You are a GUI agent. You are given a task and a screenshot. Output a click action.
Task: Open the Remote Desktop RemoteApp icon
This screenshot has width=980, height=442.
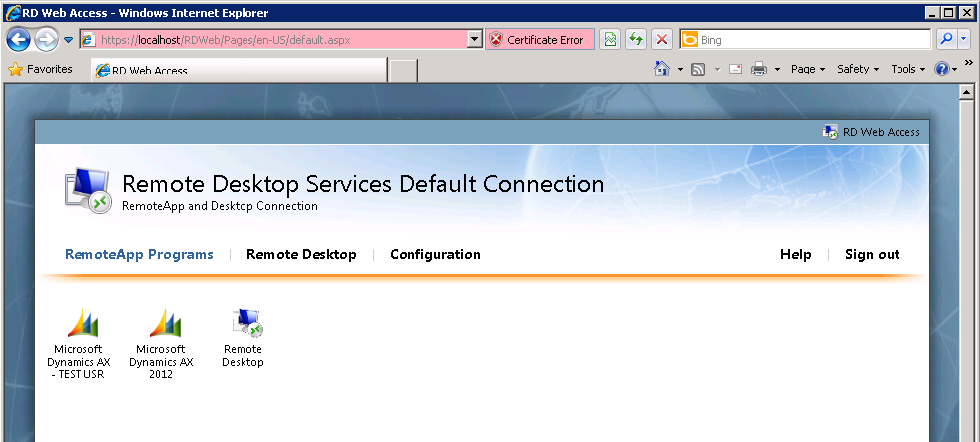243,338
